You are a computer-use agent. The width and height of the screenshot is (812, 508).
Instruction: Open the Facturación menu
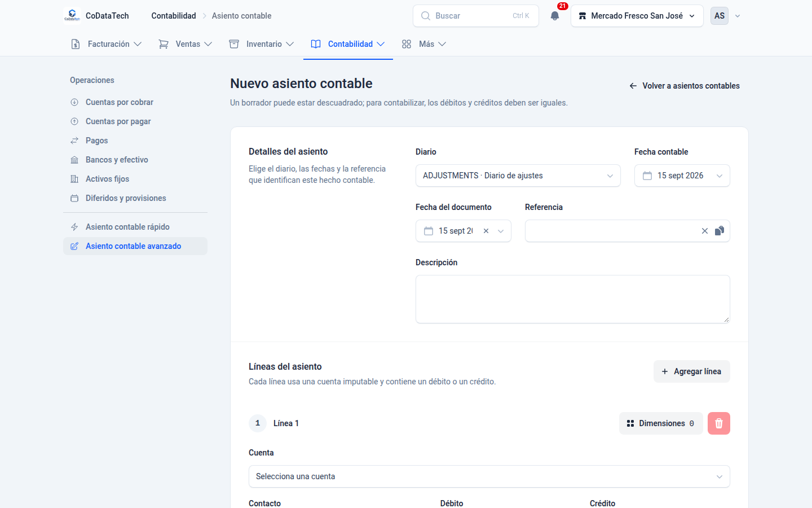point(107,44)
